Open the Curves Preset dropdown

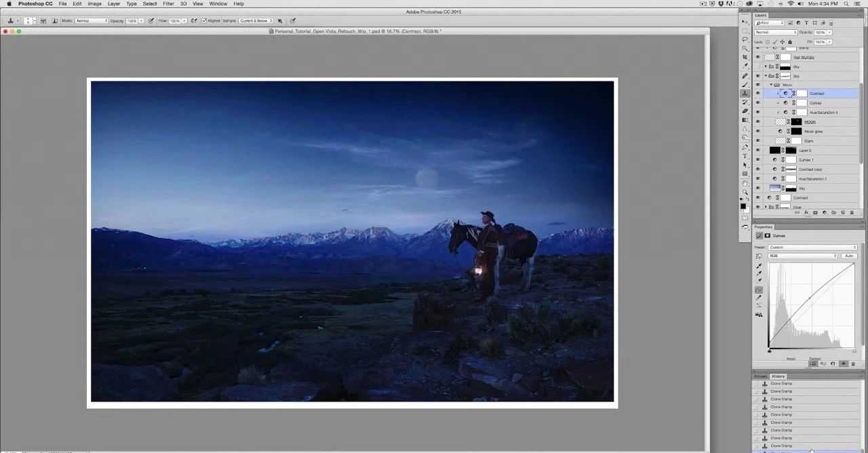coord(813,248)
